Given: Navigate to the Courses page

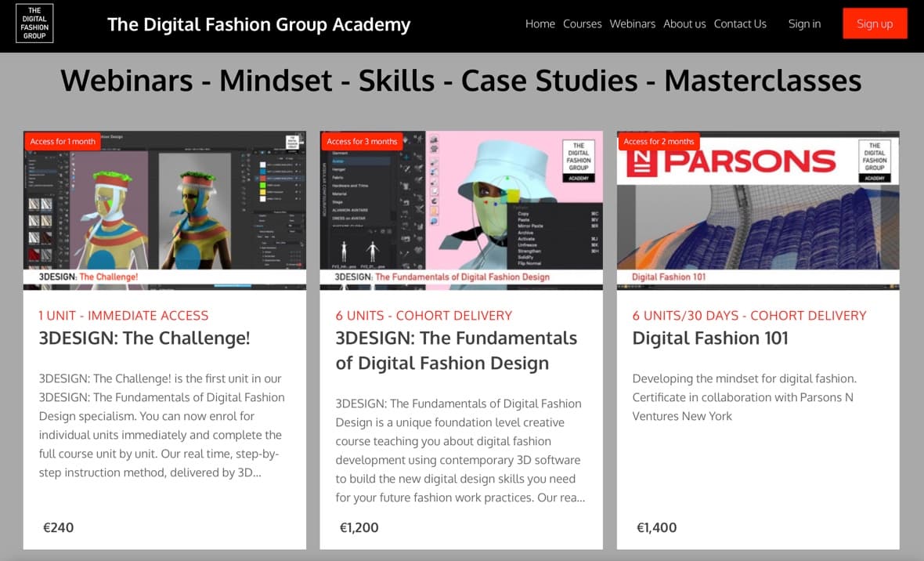Looking at the screenshot, I should coord(582,24).
